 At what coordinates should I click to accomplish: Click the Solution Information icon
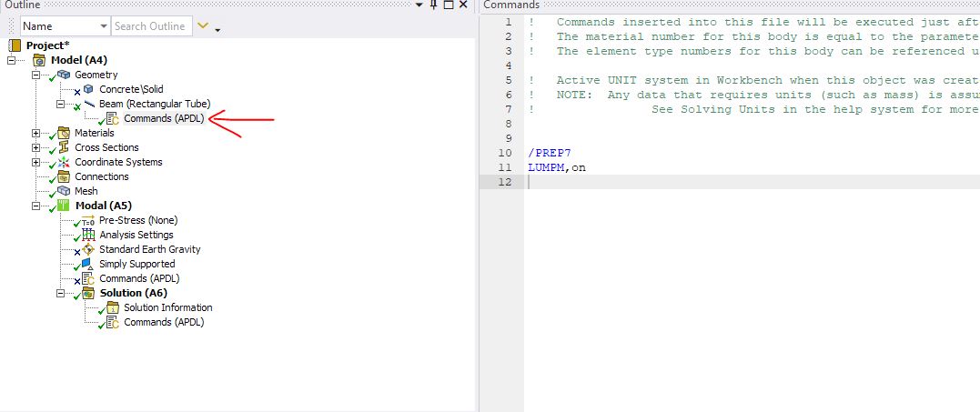(113, 307)
